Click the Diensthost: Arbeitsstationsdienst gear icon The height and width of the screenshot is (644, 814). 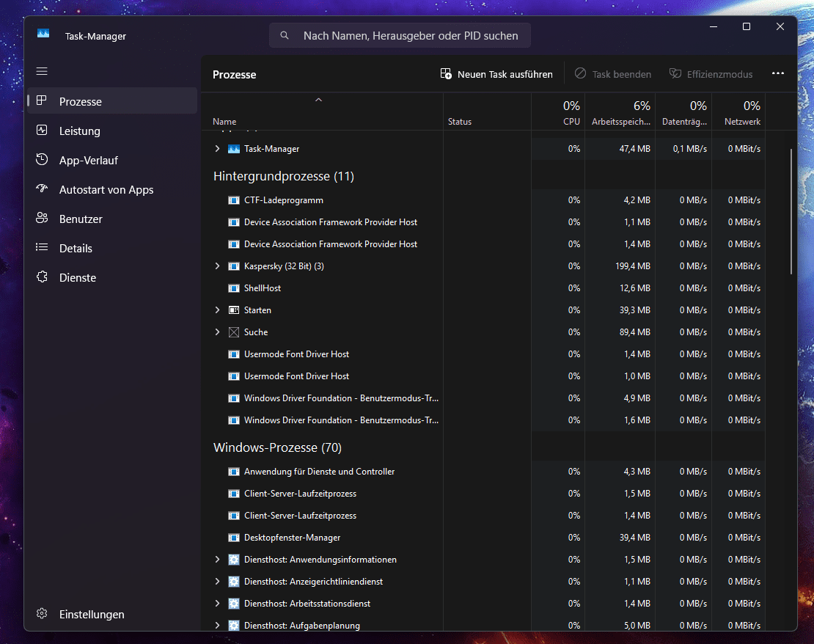click(234, 604)
